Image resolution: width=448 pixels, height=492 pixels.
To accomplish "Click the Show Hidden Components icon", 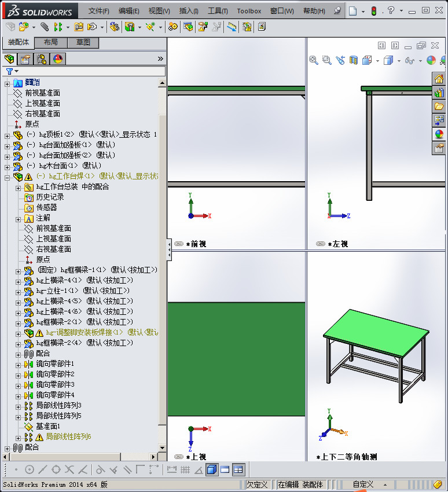I will pyautogui.click(x=115, y=27).
